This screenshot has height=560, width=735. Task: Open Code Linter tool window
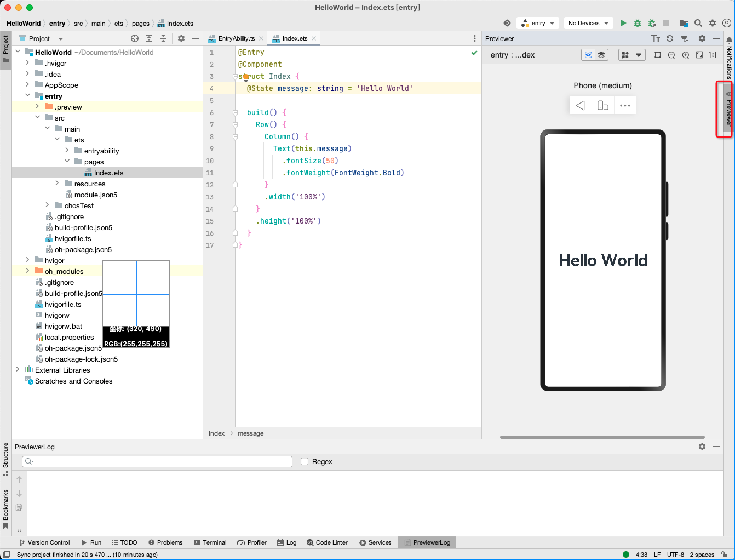click(x=328, y=542)
